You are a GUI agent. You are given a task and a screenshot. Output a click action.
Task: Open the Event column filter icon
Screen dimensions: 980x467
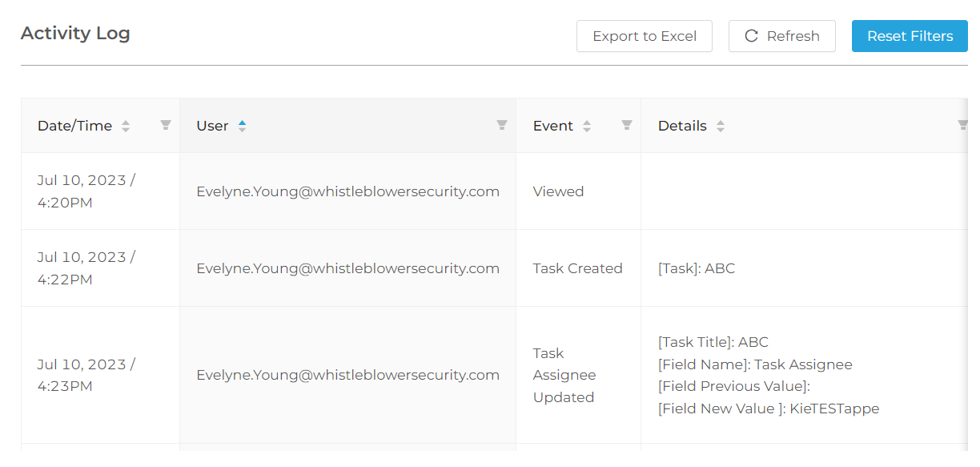pos(627,125)
